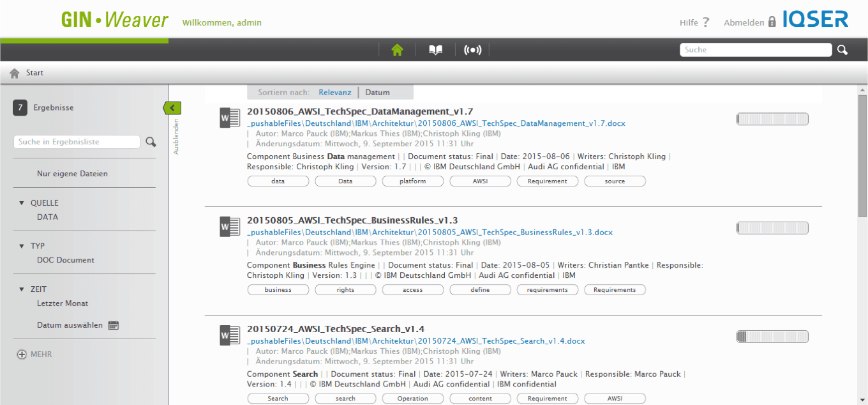
Task: Click lowercase 'data' tag
Action: [x=278, y=181]
